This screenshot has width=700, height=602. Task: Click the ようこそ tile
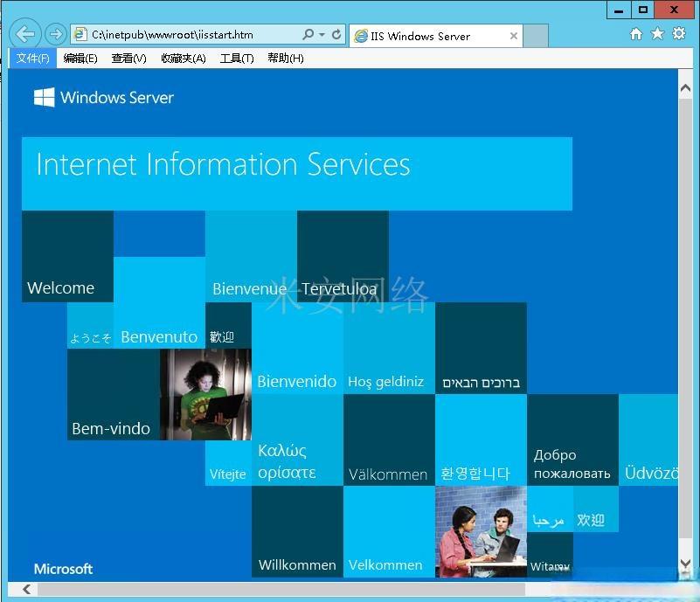pyautogui.click(x=90, y=325)
